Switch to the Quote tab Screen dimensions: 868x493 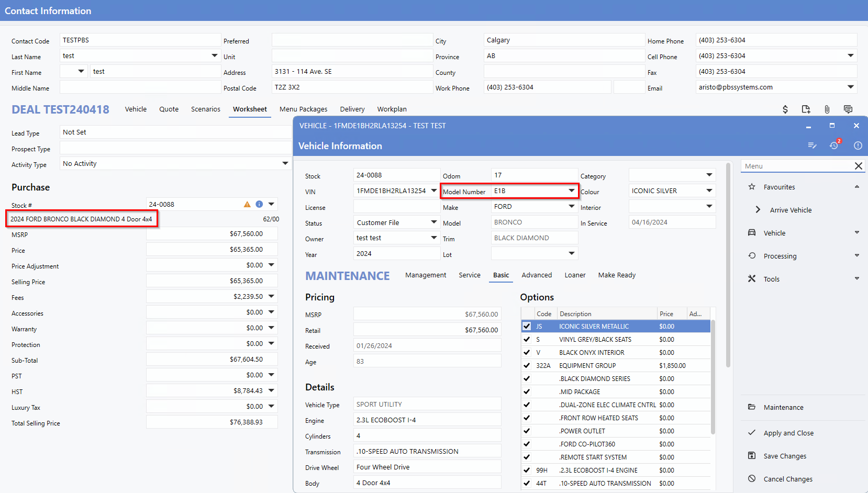(x=169, y=109)
